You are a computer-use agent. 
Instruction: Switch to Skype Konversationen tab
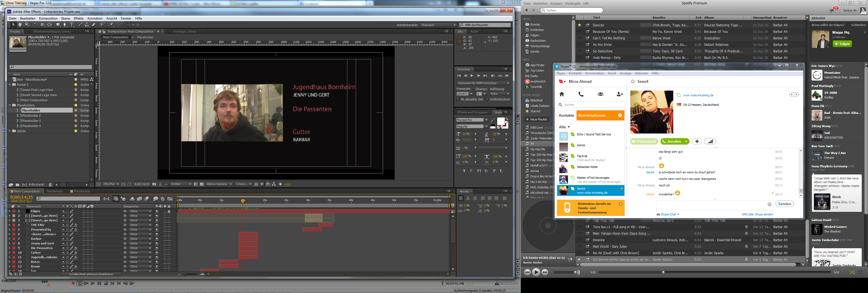(601, 115)
